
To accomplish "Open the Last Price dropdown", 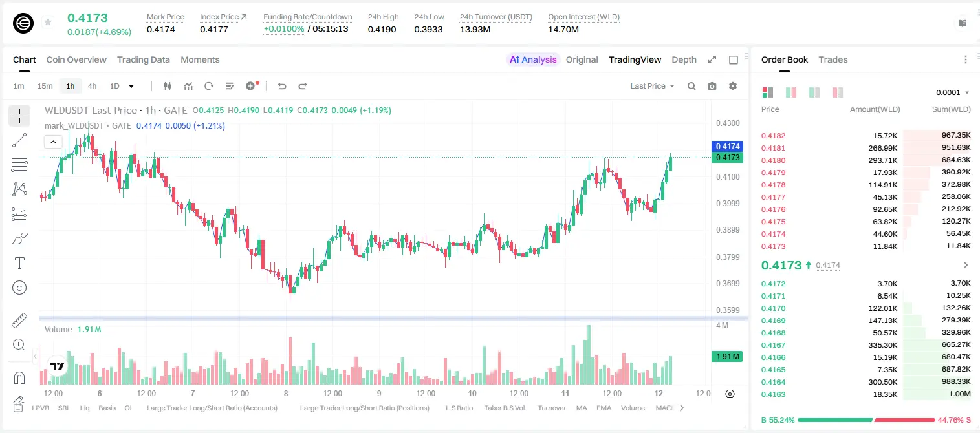I will click(652, 86).
